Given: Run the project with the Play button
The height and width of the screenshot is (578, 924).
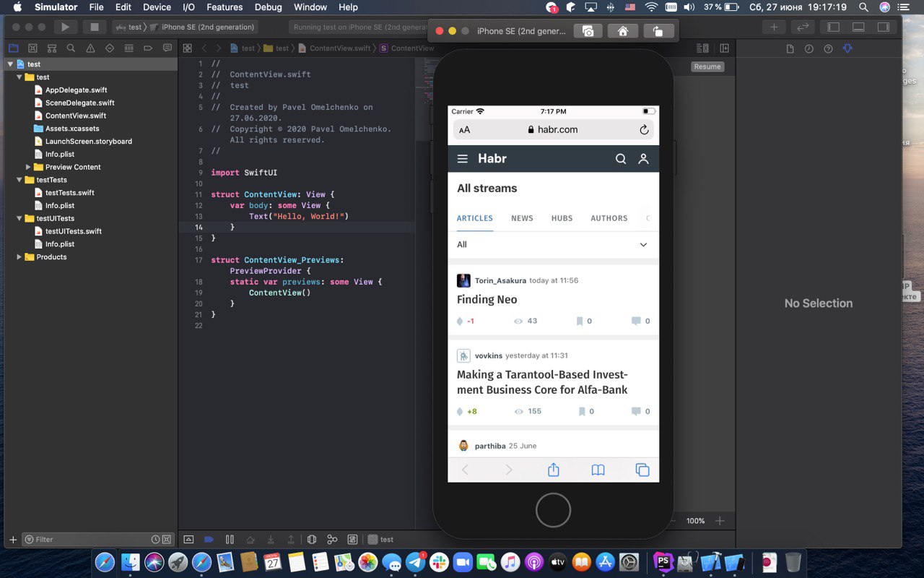Looking at the screenshot, I should pyautogui.click(x=65, y=27).
